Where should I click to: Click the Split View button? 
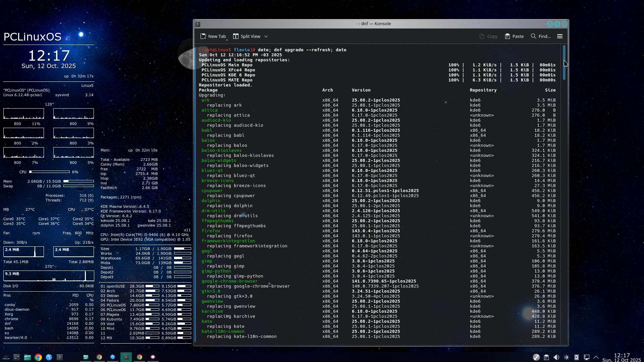[247, 36]
